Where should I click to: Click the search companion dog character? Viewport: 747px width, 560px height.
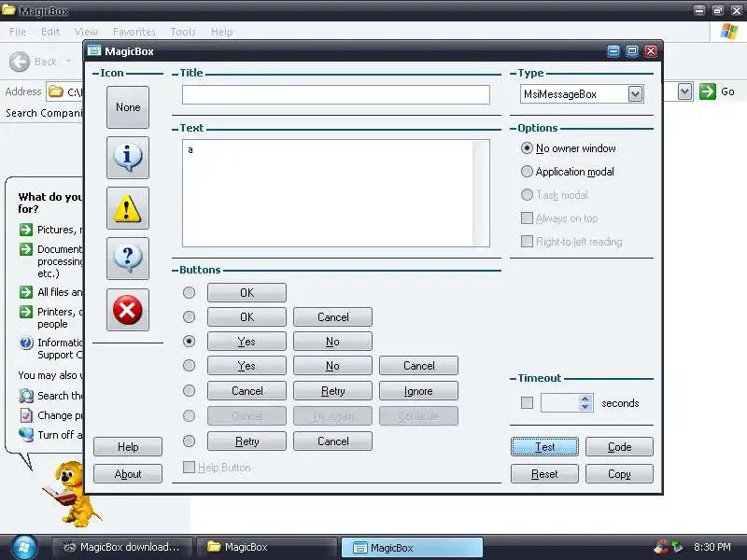click(72, 494)
